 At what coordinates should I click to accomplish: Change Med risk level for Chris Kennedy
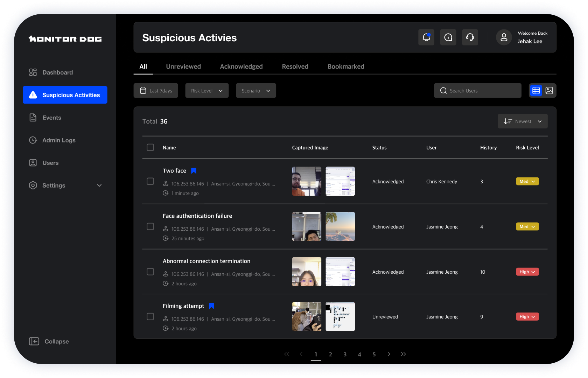527,181
